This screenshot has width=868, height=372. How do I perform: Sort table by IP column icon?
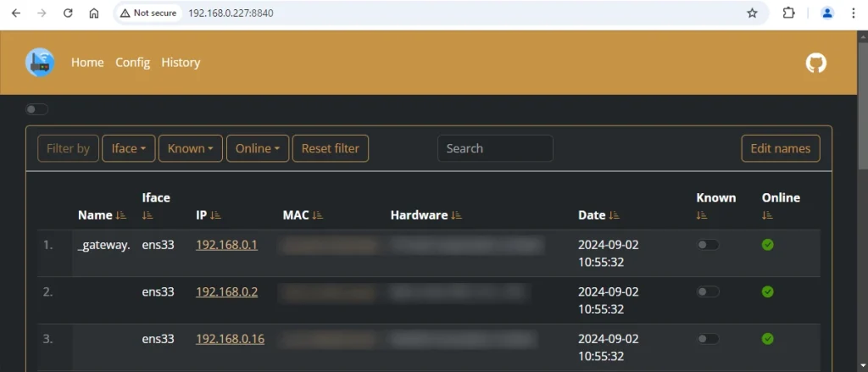click(216, 215)
